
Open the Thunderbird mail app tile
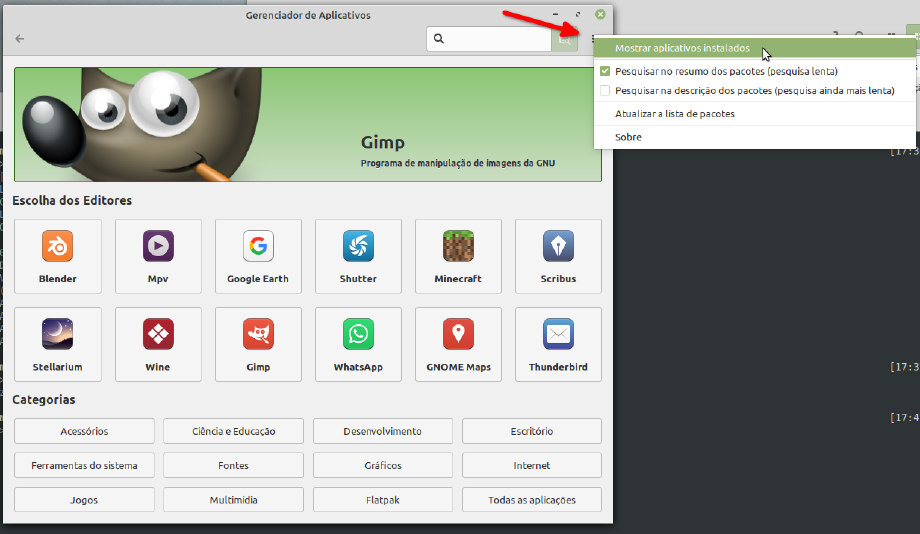[x=558, y=344]
